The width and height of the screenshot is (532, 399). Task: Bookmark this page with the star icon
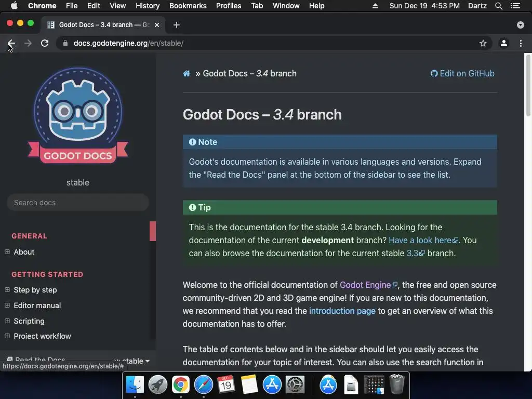(483, 43)
